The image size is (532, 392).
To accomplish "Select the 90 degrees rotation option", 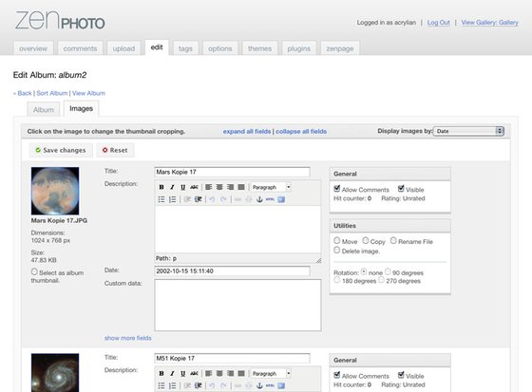I will click(x=388, y=271).
